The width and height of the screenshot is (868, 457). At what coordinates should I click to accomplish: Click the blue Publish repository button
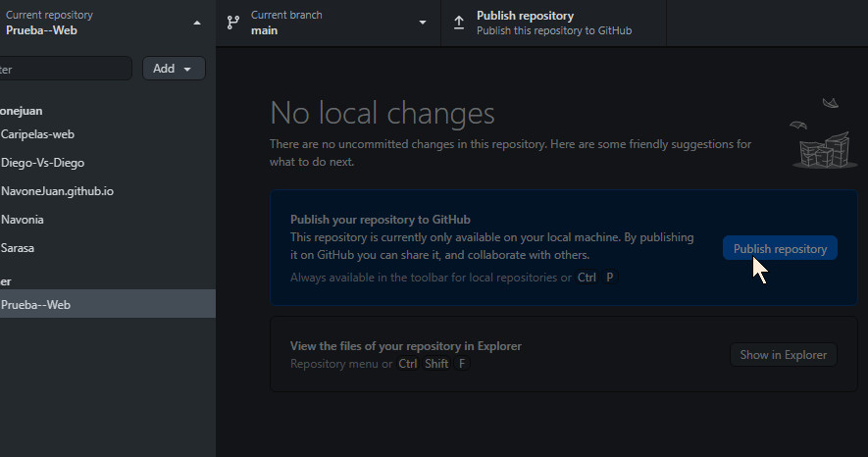point(780,248)
